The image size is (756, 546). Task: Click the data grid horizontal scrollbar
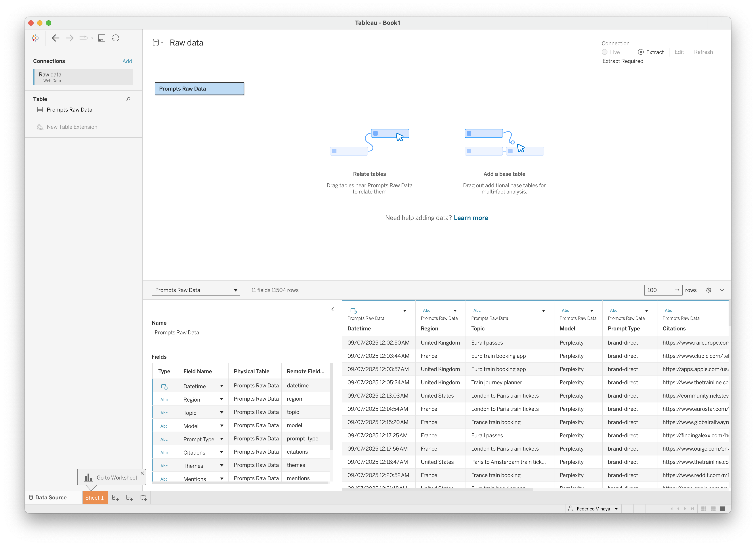tap(438, 489)
